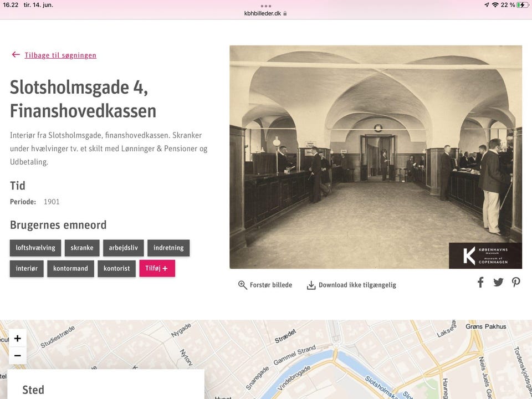Select the loftshvælving subject tag
Viewport: 532px width, 399px height.
click(35, 248)
